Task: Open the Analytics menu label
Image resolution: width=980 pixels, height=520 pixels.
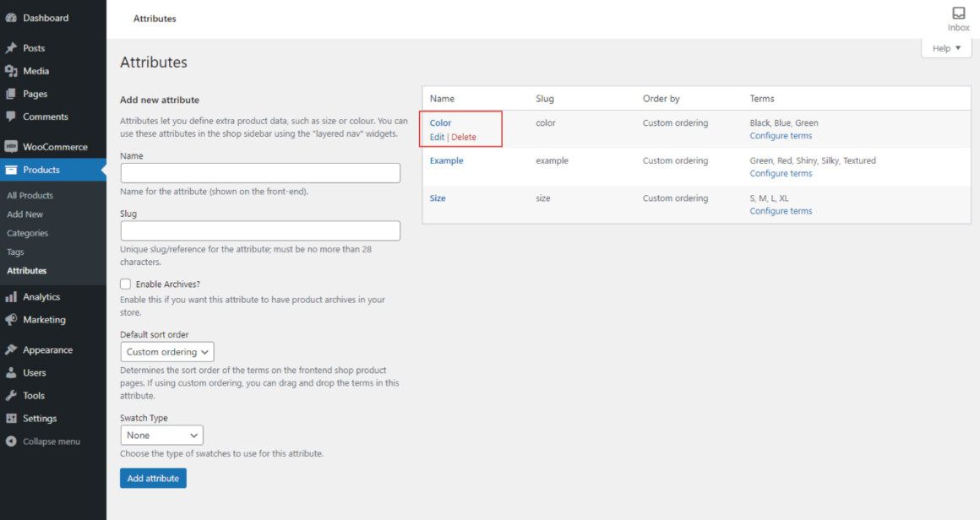Action: [x=41, y=297]
